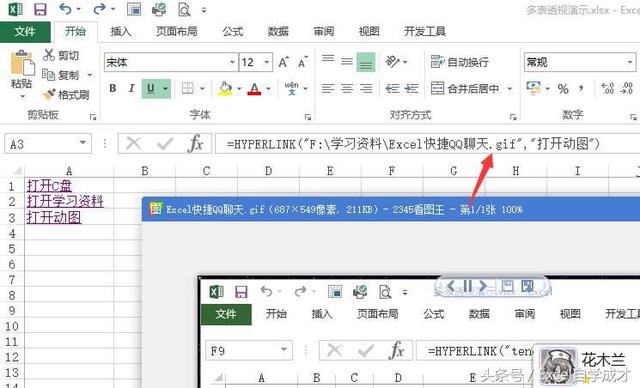Viewport: 640px width, 388px height.
Task: Expand the font color dropdown arrow
Action: point(268,88)
